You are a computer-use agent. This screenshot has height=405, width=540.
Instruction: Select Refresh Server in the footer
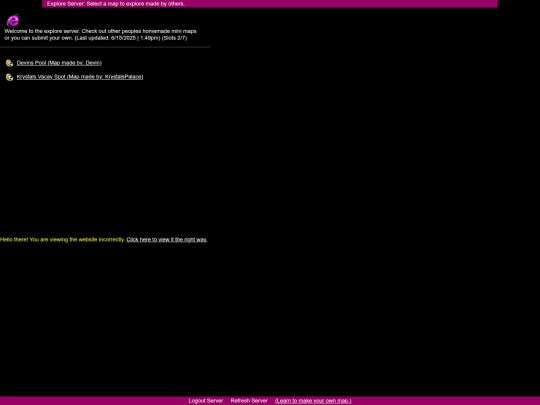click(x=249, y=401)
